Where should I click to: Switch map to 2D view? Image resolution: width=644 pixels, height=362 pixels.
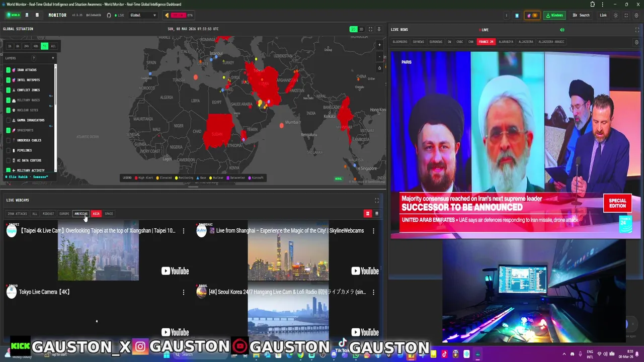353,29
